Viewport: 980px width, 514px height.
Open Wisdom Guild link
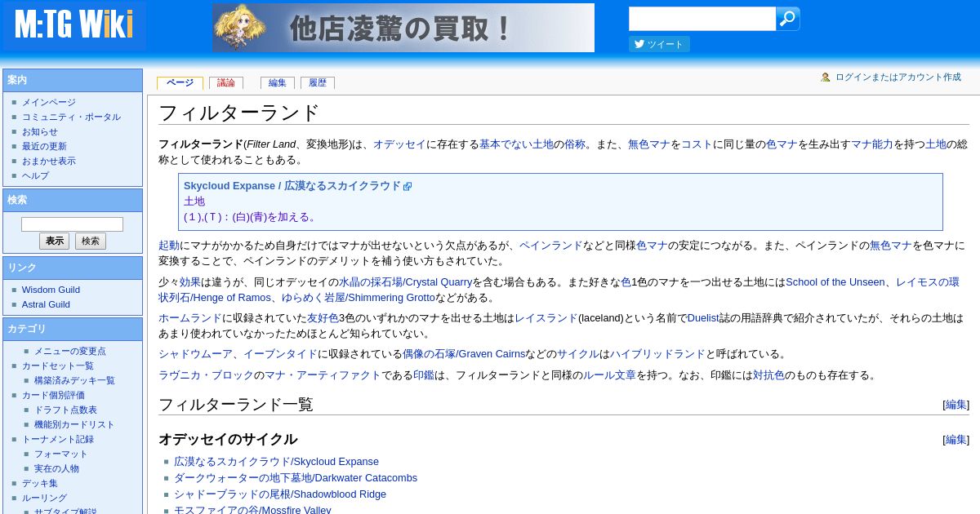pyautogui.click(x=51, y=290)
